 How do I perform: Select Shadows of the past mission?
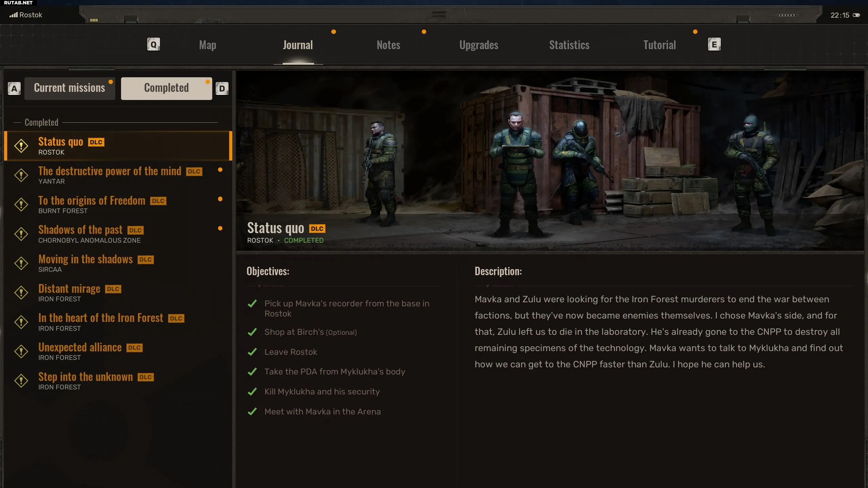tap(118, 234)
